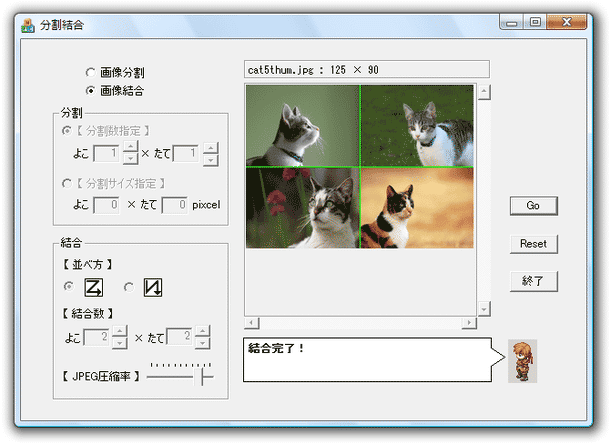Click the bottom-left cat with flowers thumbnail
Image resolution: width=611 pixels, height=444 pixels.
(302, 208)
